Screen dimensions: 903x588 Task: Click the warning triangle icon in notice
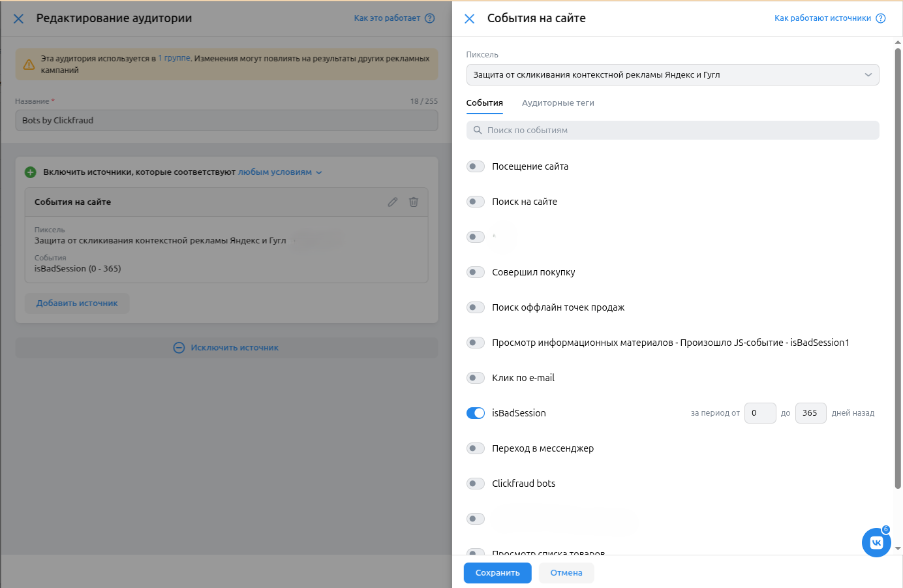point(29,65)
